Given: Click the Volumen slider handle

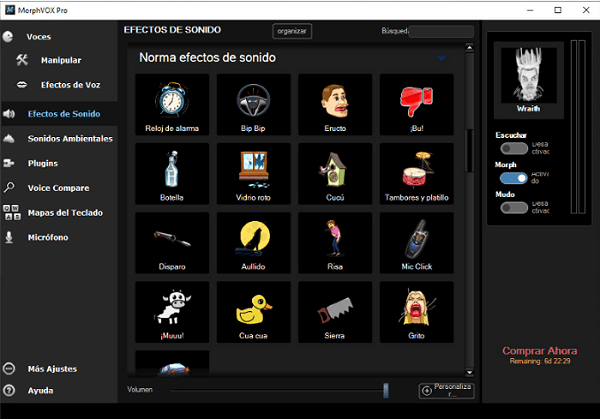Looking at the screenshot, I should [386, 390].
